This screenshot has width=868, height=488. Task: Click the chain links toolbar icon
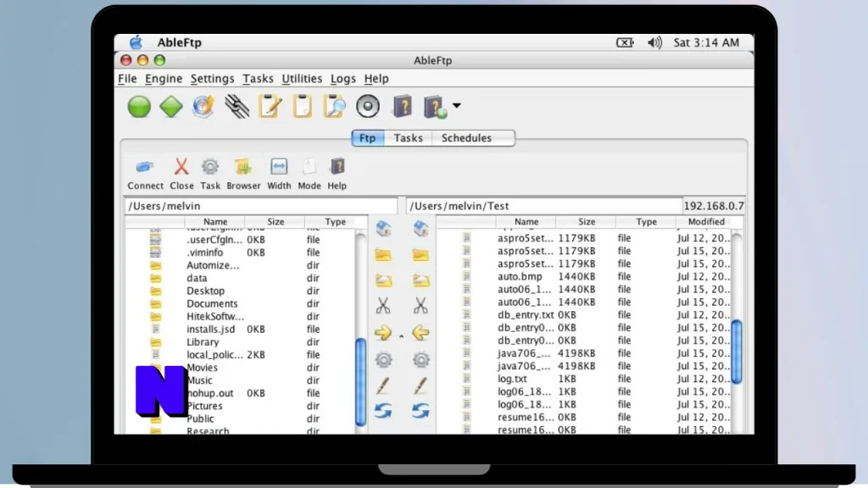coord(237,106)
